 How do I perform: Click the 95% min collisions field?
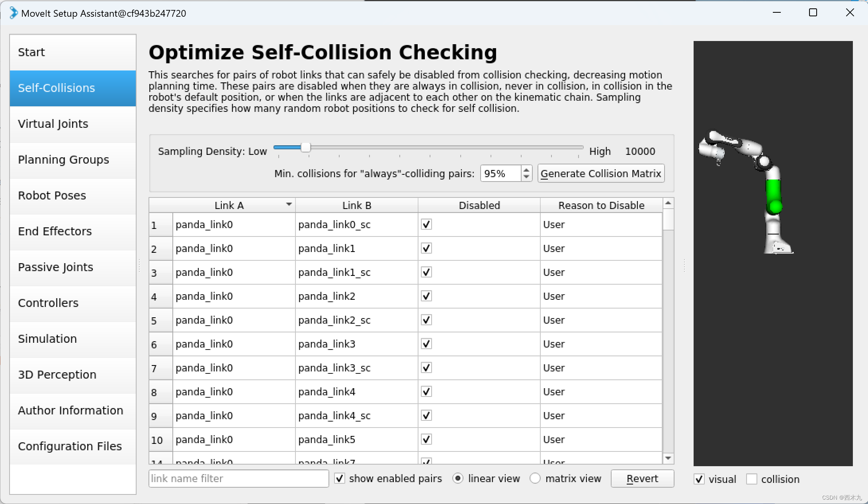501,174
